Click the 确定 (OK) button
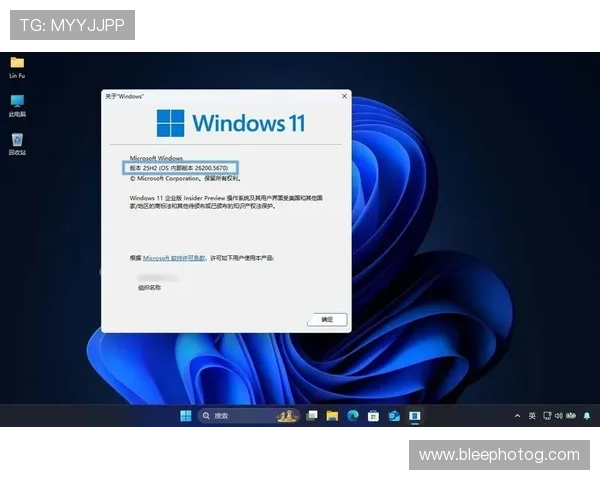Screen dimensions: 600x480 point(327,319)
